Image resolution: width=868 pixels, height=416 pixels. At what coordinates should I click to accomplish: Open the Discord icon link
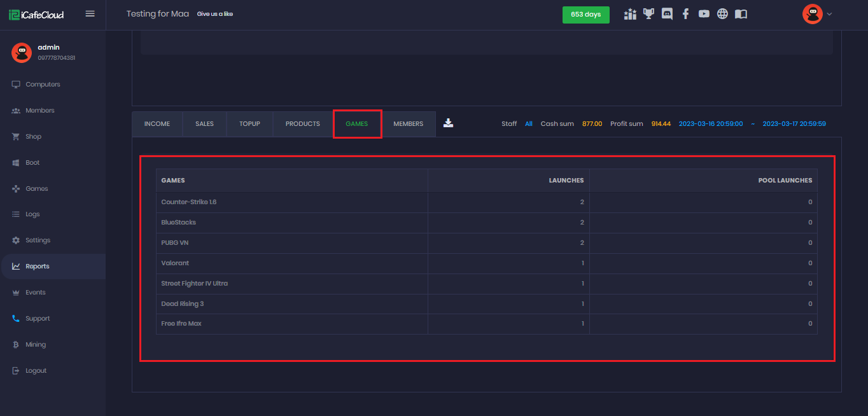click(667, 14)
